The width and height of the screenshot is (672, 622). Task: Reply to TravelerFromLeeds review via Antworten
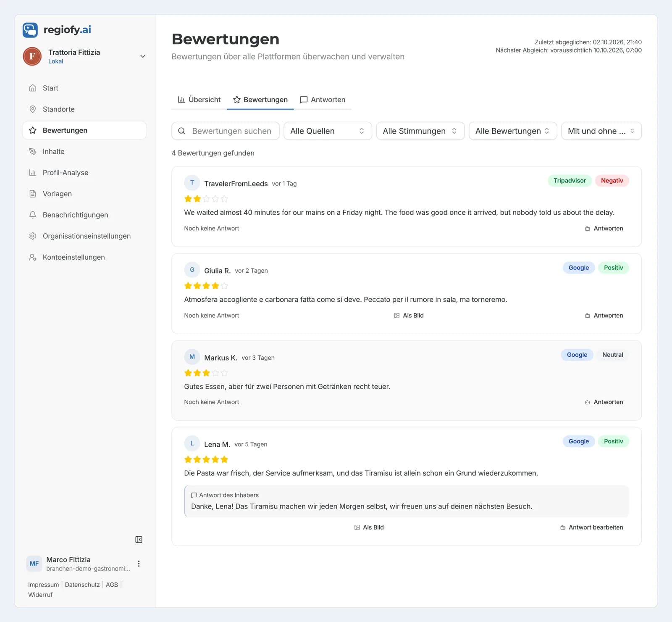[604, 229]
